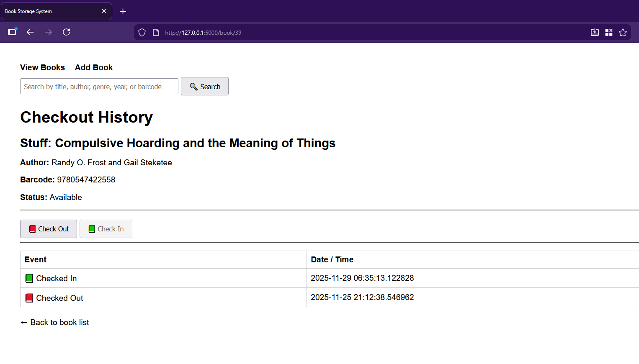639x364 pixels.
Task: Click the red Checked Out book icon
Action: click(29, 298)
